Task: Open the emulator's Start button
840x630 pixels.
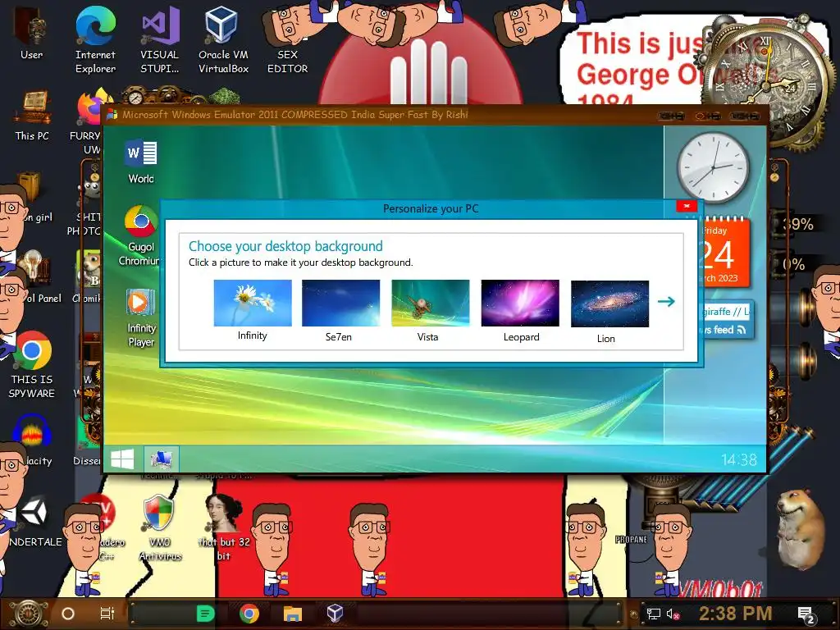Action: [x=122, y=459]
